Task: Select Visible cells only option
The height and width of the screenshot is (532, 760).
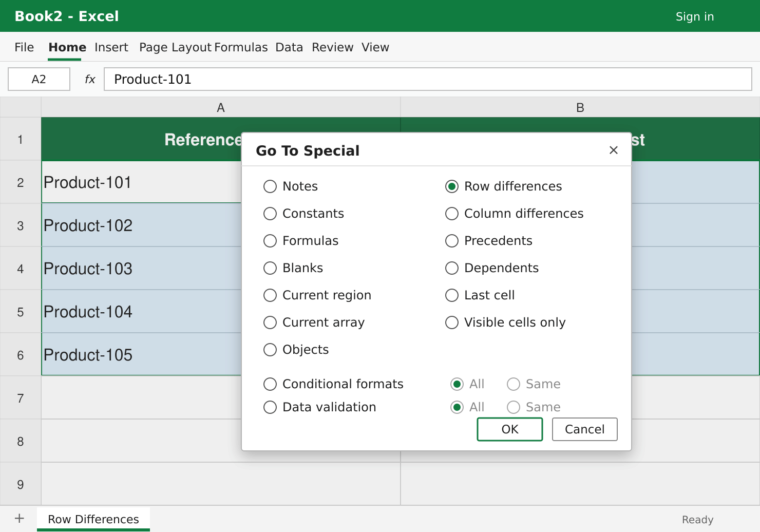Action: pyautogui.click(x=505, y=322)
